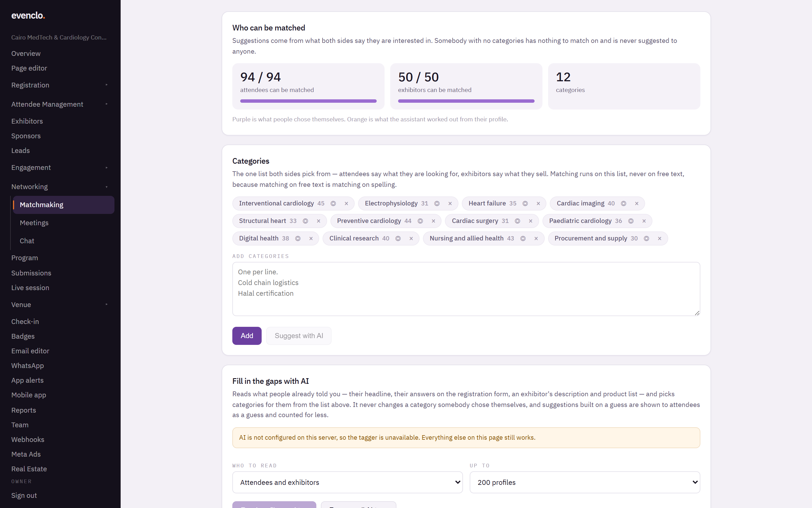812x508 pixels.
Task: Click the target icon on Nursing and allied health
Action: click(523, 238)
